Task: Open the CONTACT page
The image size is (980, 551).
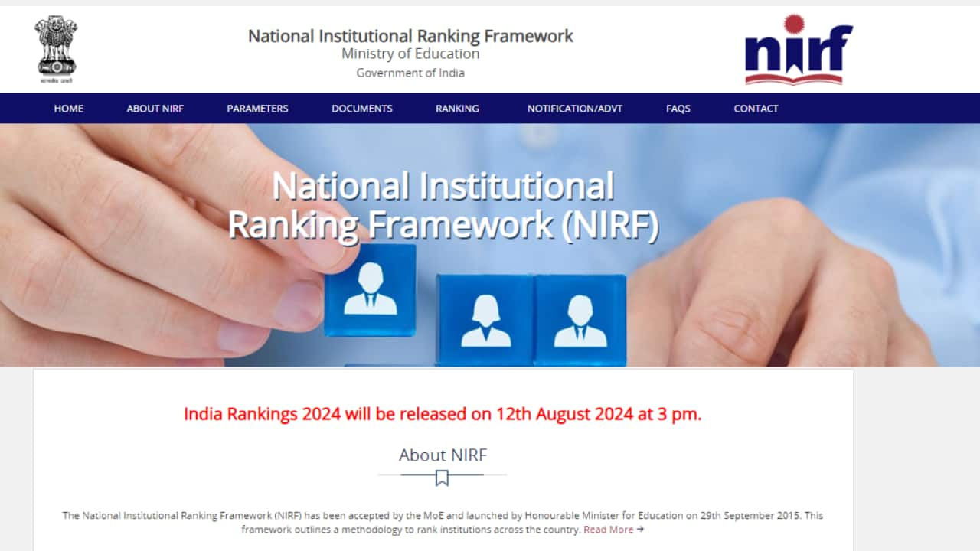Action: 756,109
